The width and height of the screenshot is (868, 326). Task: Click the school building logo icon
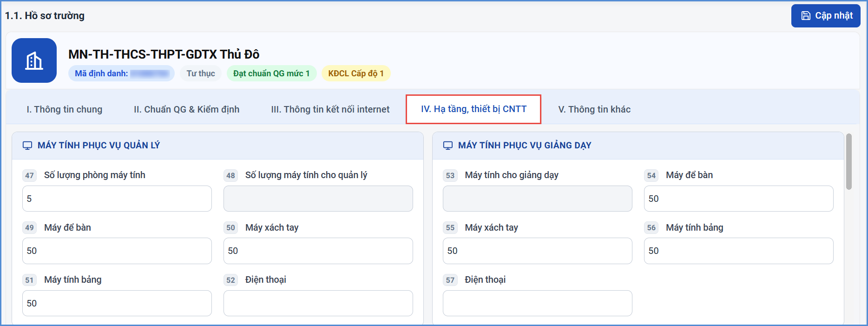34,60
